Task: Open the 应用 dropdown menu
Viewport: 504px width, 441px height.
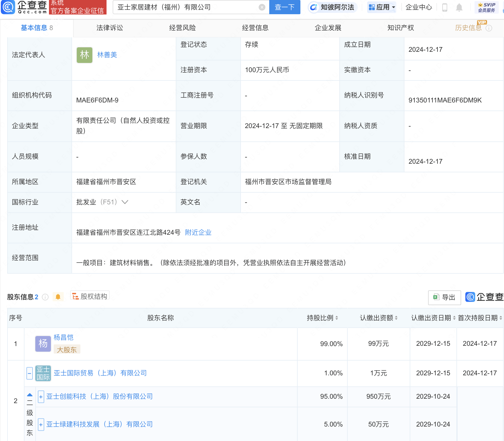Action: [x=382, y=7]
